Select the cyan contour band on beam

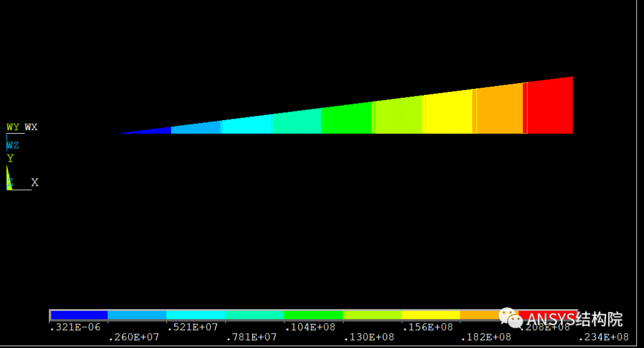[246, 125]
